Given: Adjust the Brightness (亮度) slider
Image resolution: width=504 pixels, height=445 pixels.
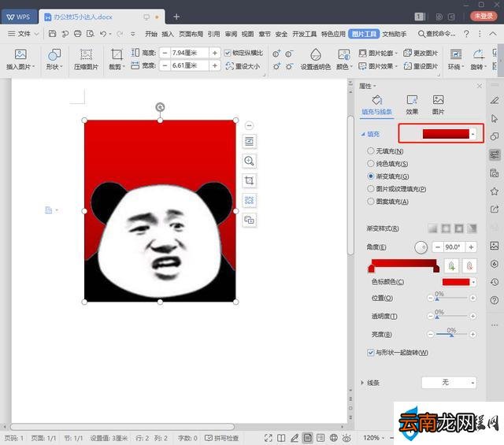Looking at the screenshot, I should [451, 335].
